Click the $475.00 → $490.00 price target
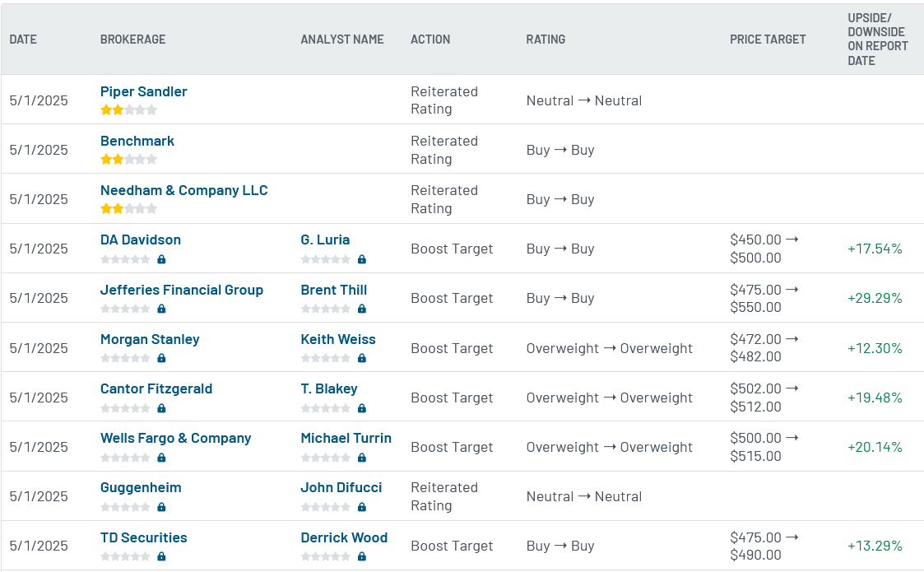The height and width of the screenshot is (572, 924). 764,546
